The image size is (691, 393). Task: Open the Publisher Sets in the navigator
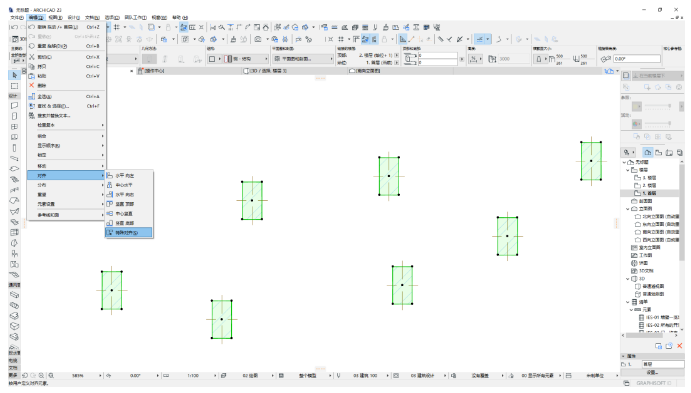[x=680, y=152]
